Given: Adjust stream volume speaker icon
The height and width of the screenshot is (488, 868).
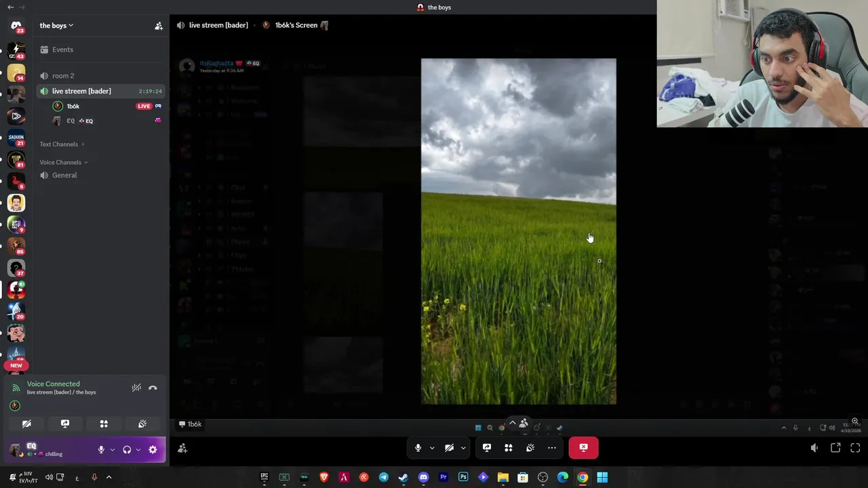Looking at the screenshot, I should [x=814, y=448].
